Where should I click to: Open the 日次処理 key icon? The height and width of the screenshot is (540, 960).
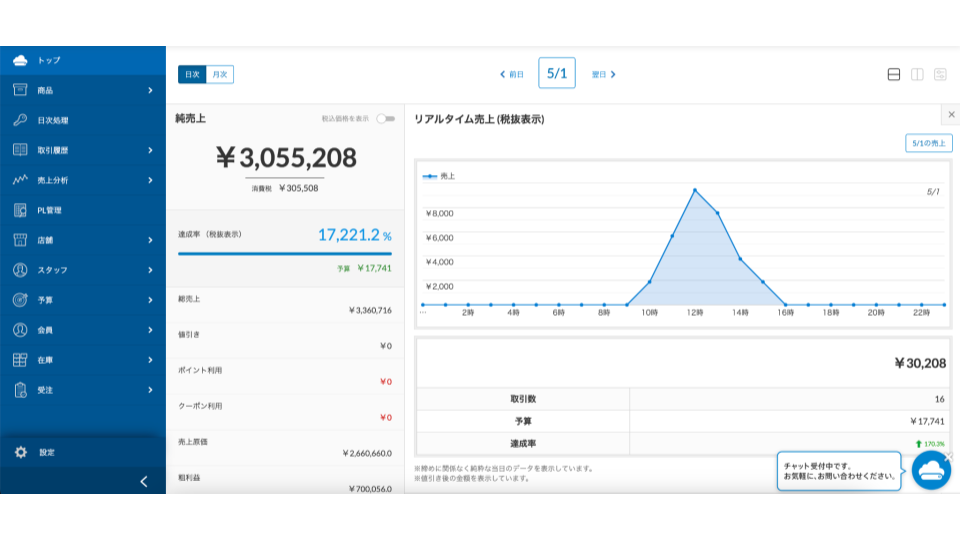pyautogui.click(x=20, y=120)
